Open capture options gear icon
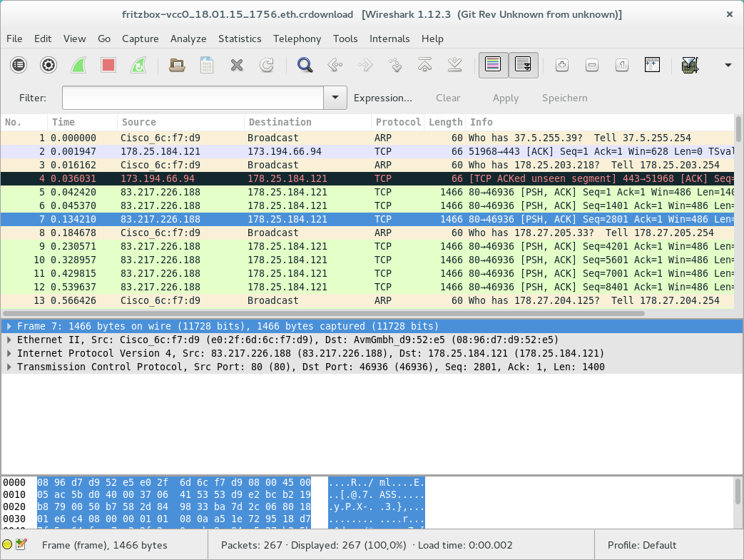Viewport: 744px width, 560px height. point(49,66)
